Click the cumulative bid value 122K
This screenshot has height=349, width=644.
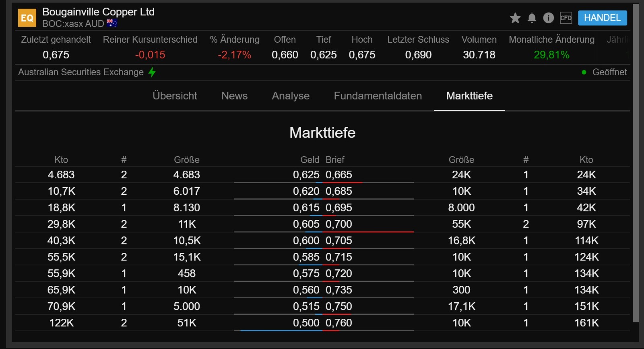62,323
